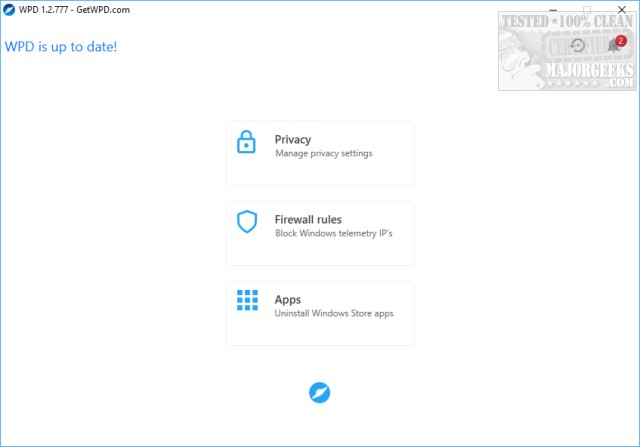Click the restore history clock icon
The image size is (640, 447).
pyautogui.click(x=578, y=45)
